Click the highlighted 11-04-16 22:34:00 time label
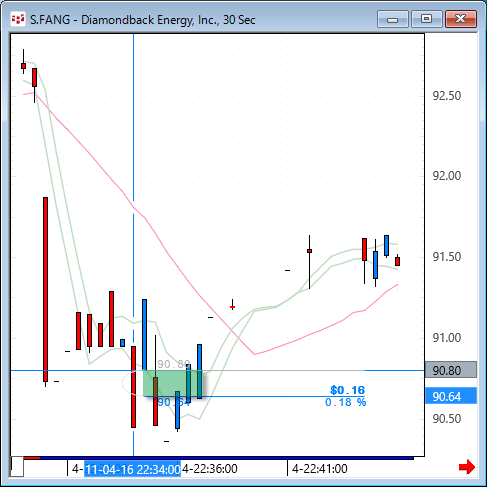487x487 pixels. 132,469
